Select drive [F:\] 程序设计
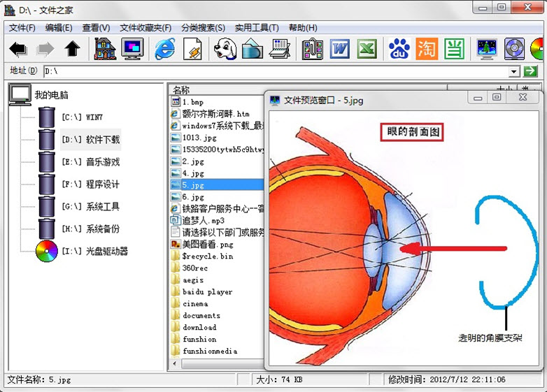Image resolution: width=547 pixels, height=392 pixels. click(91, 184)
